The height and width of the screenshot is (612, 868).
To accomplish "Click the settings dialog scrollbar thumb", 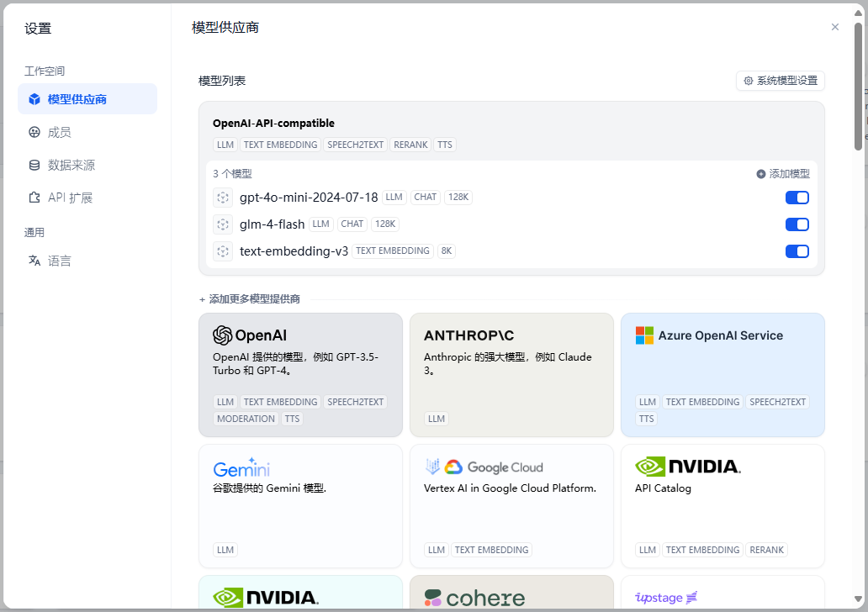I will coord(858,86).
